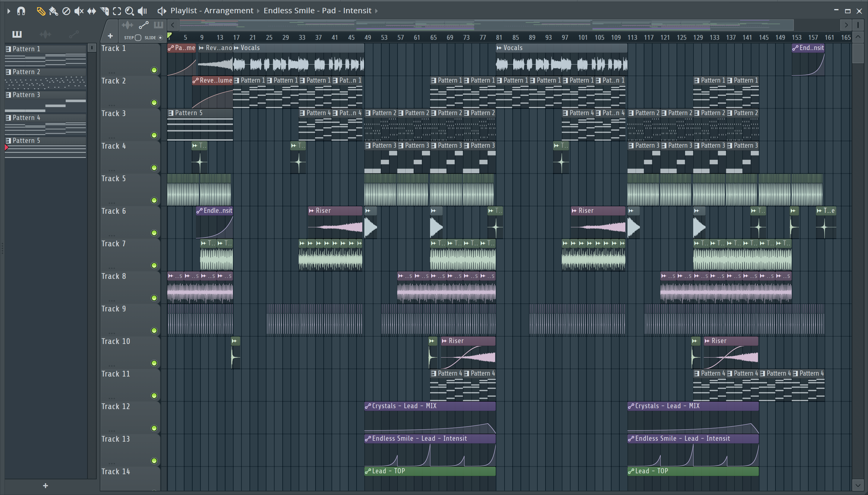This screenshot has width=868, height=495.
Task: Switch picker to the automation clips tab
Action: coord(74,34)
